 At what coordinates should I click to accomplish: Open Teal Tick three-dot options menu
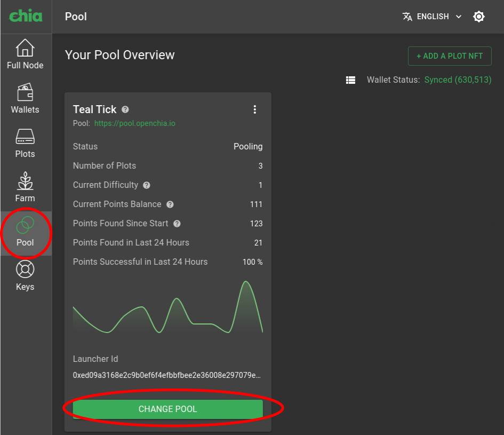click(x=254, y=109)
